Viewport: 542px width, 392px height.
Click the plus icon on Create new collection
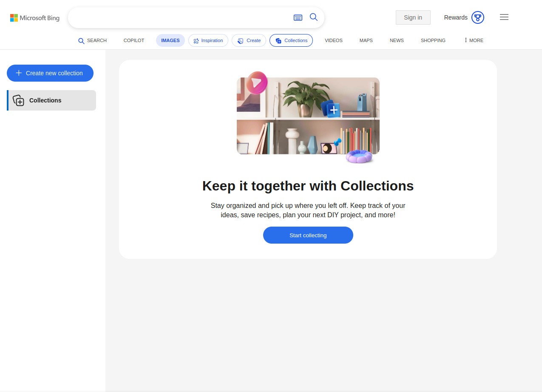point(19,73)
